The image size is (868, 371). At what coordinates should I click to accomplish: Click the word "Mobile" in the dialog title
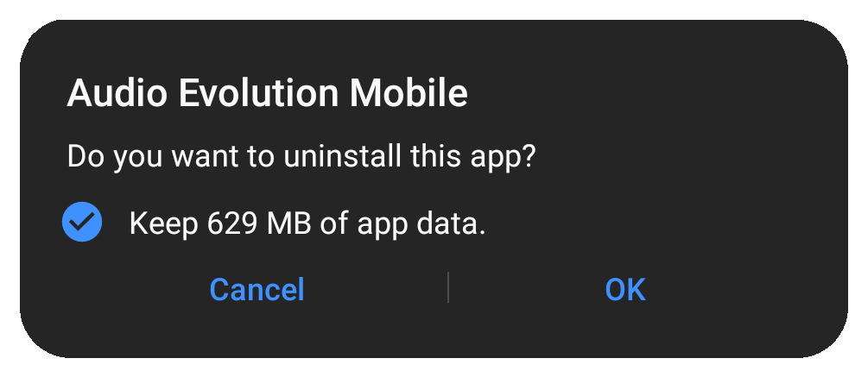tap(409, 93)
